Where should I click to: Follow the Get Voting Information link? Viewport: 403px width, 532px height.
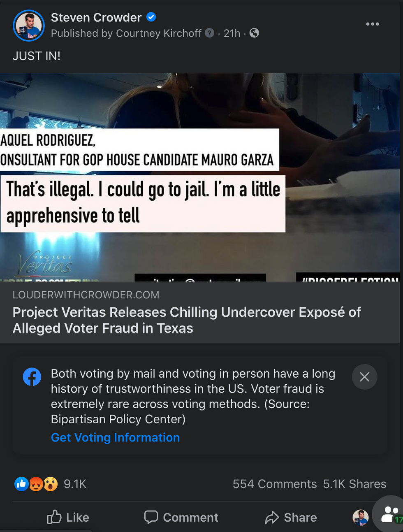(x=115, y=437)
